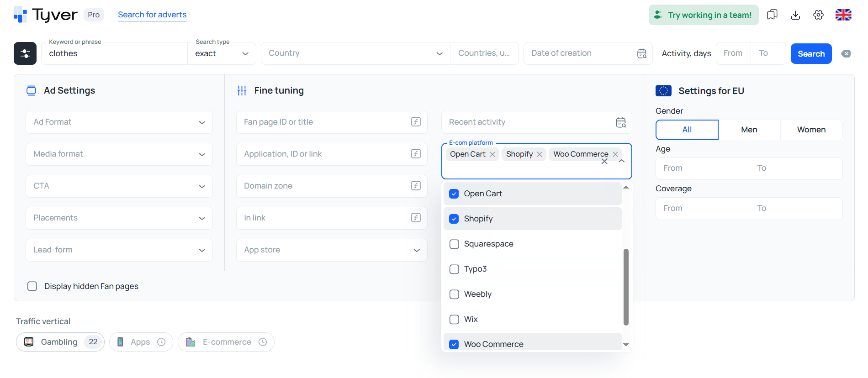The height and width of the screenshot is (378, 868).
Task: Click the Gambling slot machine icon
Action: point(29,342)
